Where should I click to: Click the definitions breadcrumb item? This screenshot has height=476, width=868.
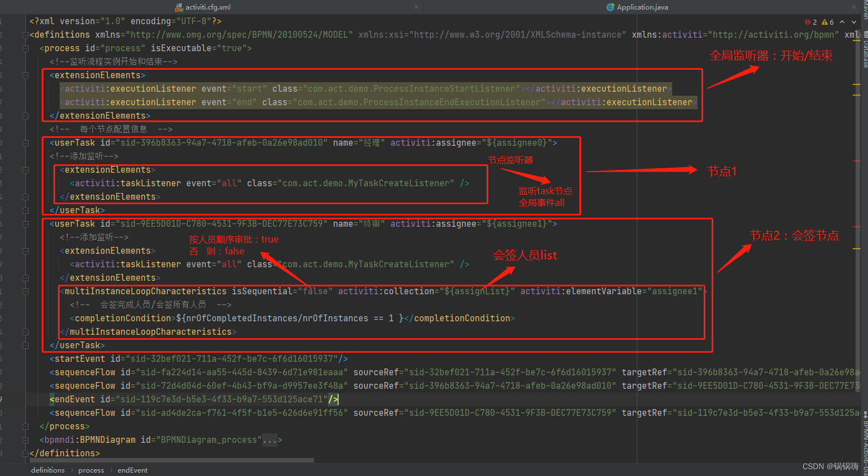[x=48, y=470]
